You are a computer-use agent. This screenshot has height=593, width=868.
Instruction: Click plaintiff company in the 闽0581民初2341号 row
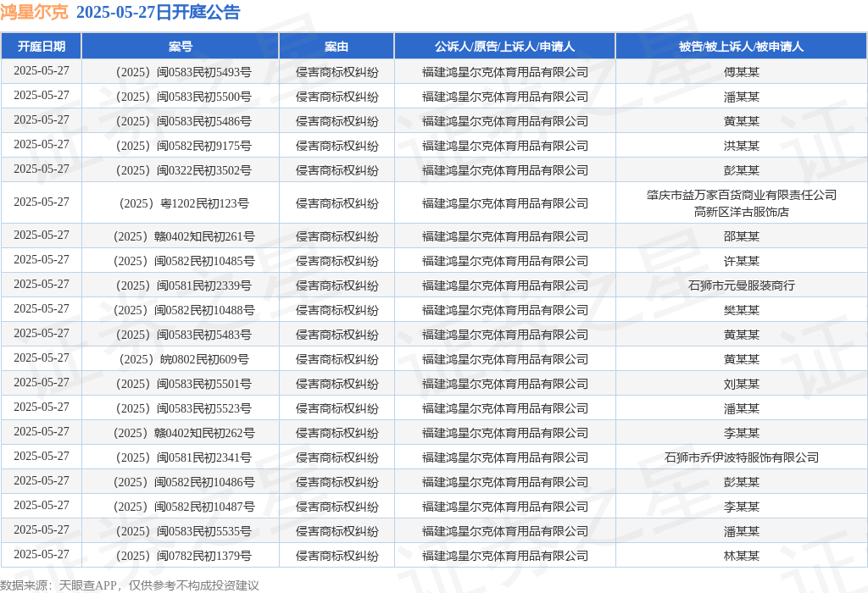[505, 457]
